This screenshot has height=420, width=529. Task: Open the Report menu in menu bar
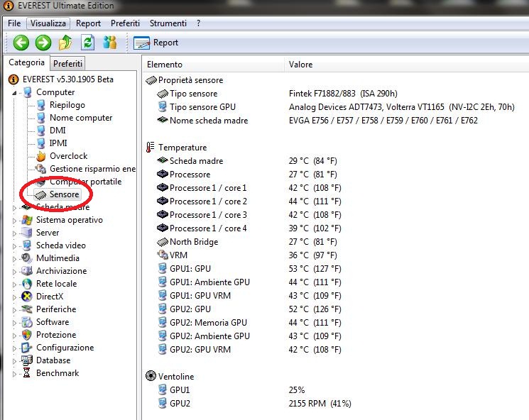[x=88, y=23]
